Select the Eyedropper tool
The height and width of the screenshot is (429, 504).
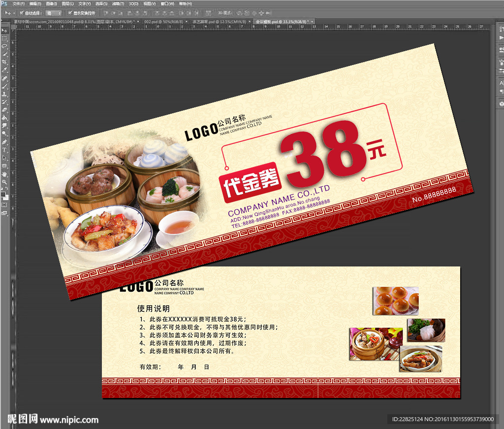pos(4,70)
